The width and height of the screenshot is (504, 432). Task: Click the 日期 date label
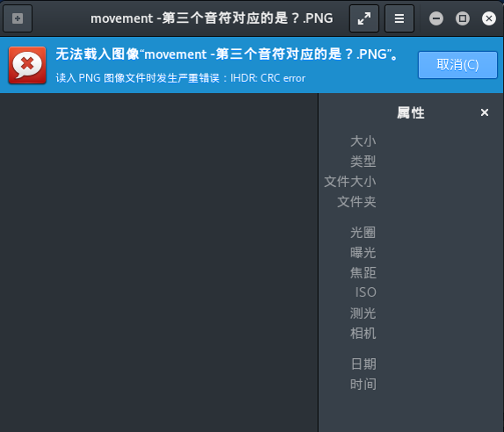pyautogui.click(x=364, y=364)
